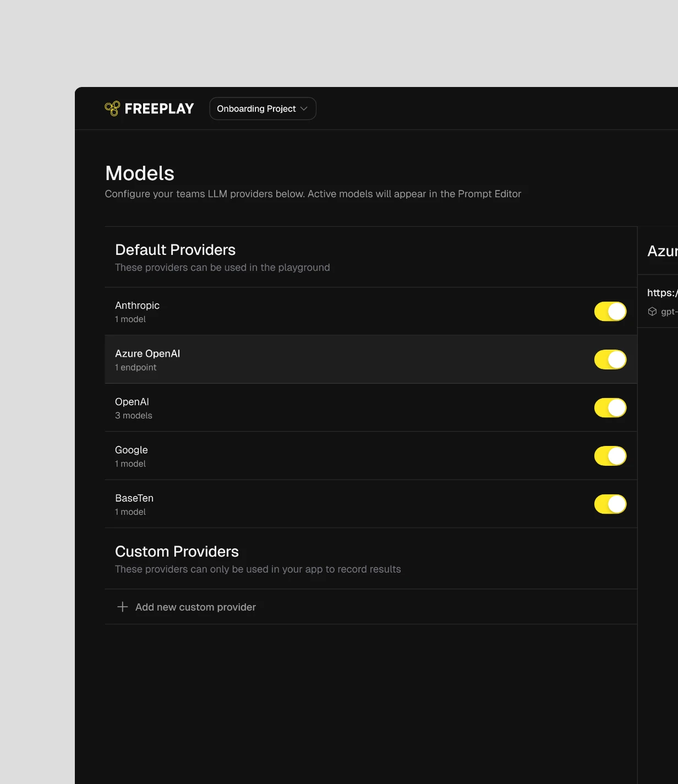The width and height of the screenshot is (678, 784).
Task: Click the Freeplay logo icon
Action: pyautogui.click(x=112, y=108)
